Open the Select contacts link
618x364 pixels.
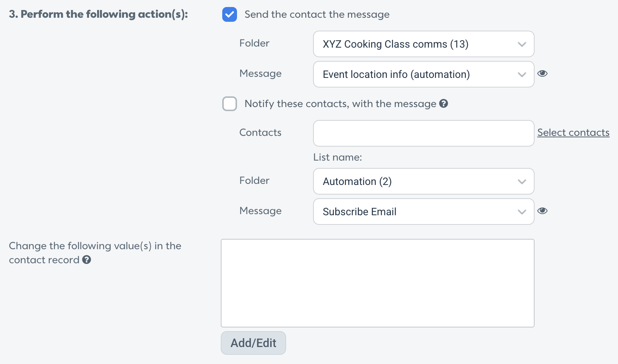coord(573,133)
